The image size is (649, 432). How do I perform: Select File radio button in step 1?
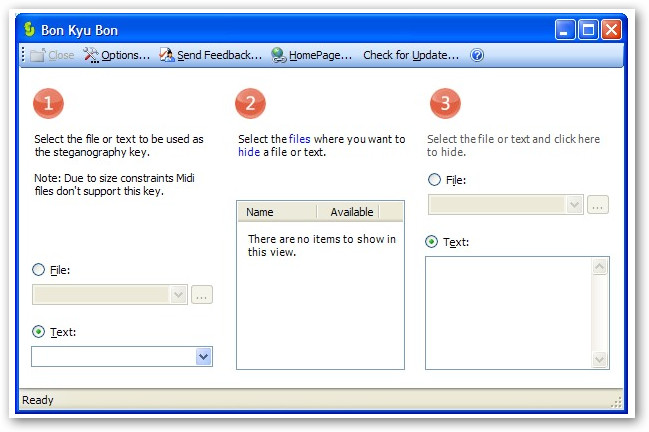click(x=38, y=270)
